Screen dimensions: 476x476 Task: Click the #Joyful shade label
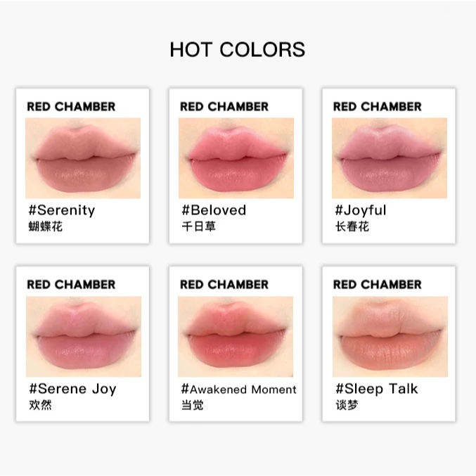pyautogui.click(x=360, y=210)
